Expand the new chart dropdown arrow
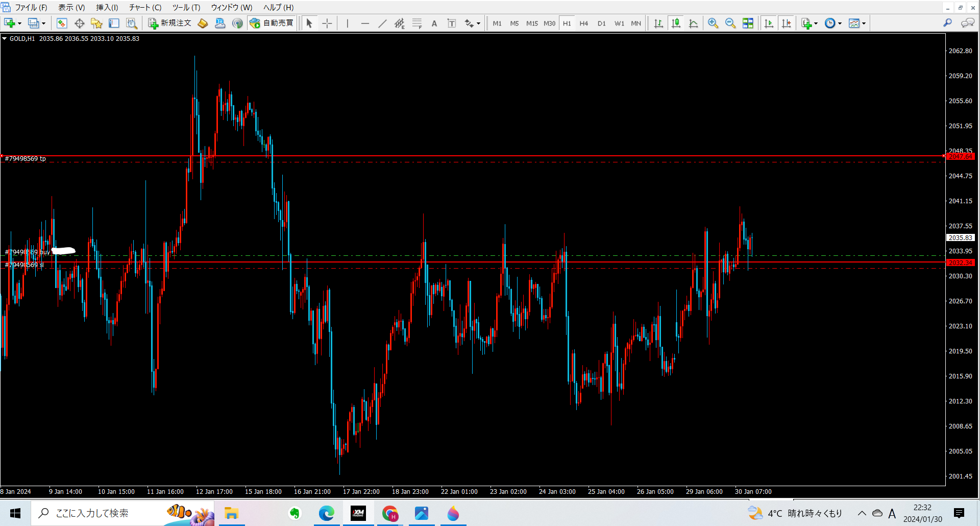 coord(19,23)
